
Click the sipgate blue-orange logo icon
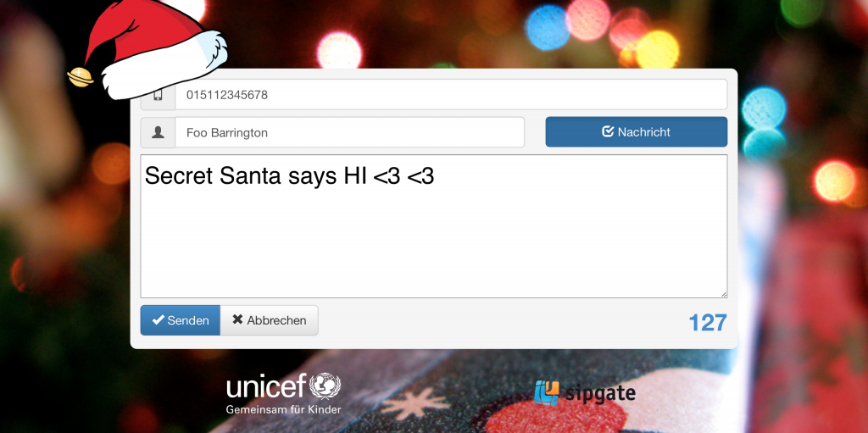[547, 392]
